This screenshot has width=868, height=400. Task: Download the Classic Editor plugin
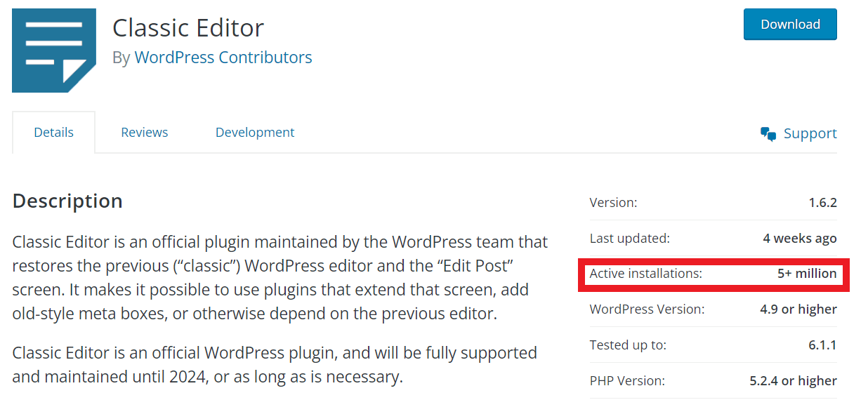click(x=790, y=24)
